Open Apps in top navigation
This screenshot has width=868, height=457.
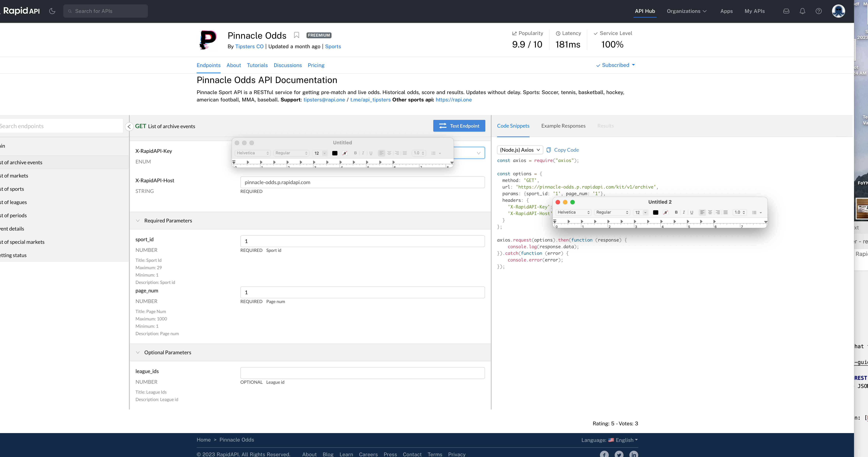click(727, 11)
